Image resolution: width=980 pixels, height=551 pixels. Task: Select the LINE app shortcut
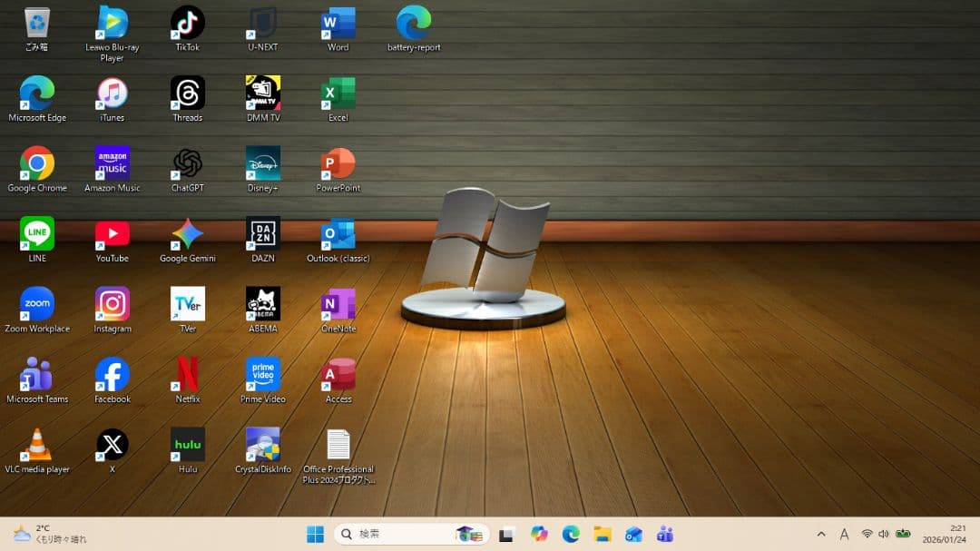37,234
